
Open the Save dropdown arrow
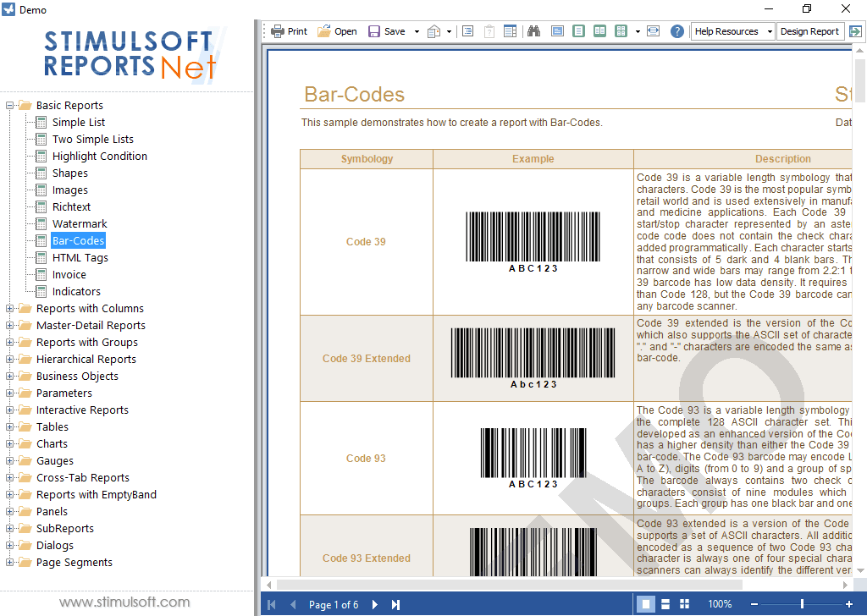click(x=417, y=31)
